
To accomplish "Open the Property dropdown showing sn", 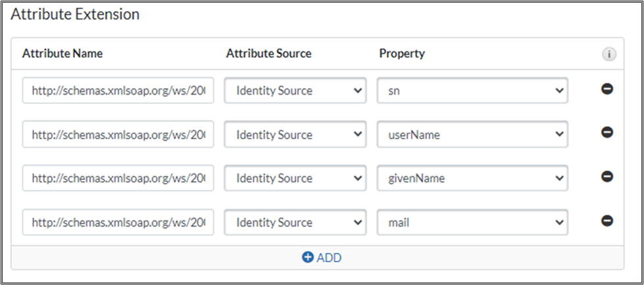I will tap(472, 91).
